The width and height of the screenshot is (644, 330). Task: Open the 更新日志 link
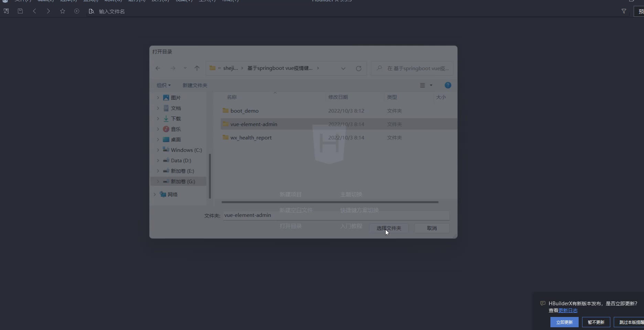(x=568, y=310)
